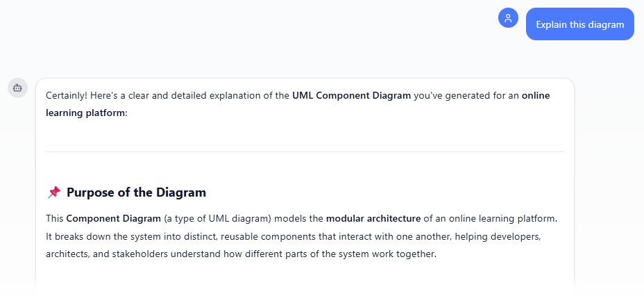The width and height of the screenshot is (644, 296).
Task: Click the phrase "you've generated for an"
Action: pyautogui.click(x=466, y=96)
